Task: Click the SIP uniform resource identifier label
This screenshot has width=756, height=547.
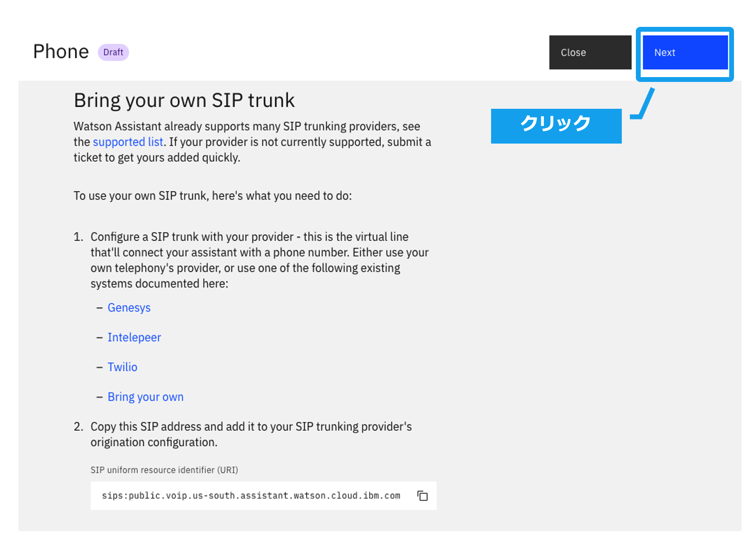Action: [x=164, y=470]
